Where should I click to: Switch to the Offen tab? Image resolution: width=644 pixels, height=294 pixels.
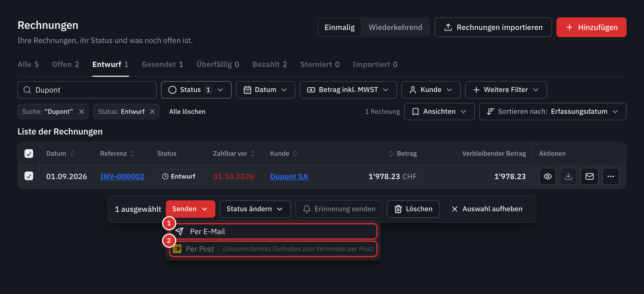(x=66, y=65)
